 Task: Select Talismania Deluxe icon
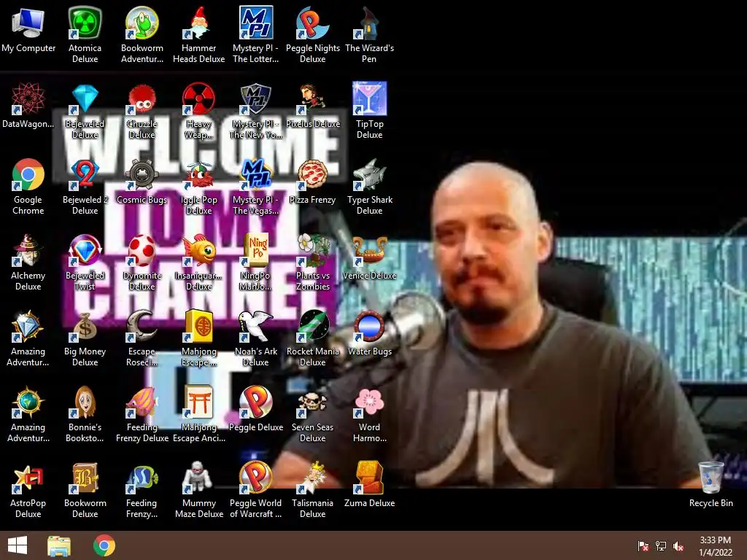(312, 489)
